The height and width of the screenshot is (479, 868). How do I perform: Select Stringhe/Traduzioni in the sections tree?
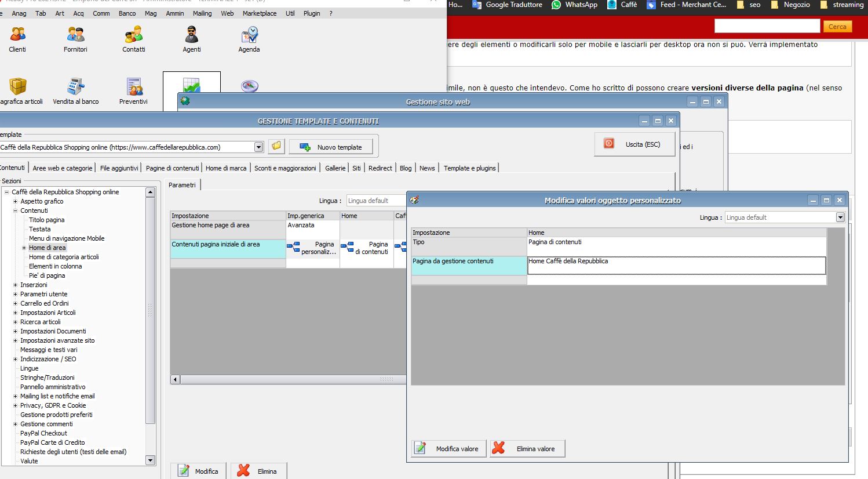(x=48, y=378)
